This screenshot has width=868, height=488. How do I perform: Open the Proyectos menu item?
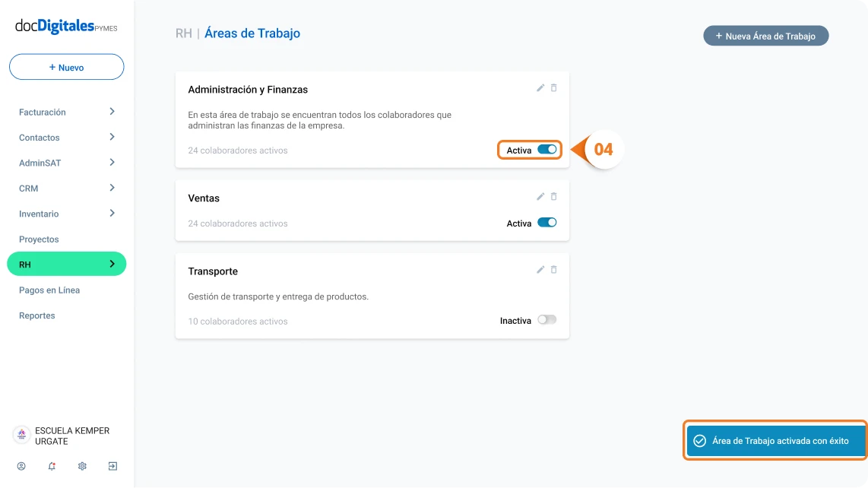(39, 239)
